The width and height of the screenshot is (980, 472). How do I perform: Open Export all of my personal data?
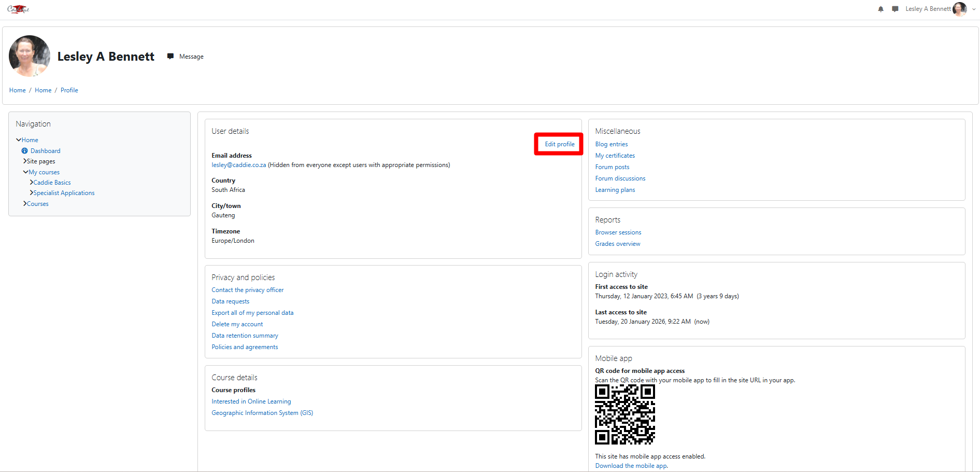(252, 313)
